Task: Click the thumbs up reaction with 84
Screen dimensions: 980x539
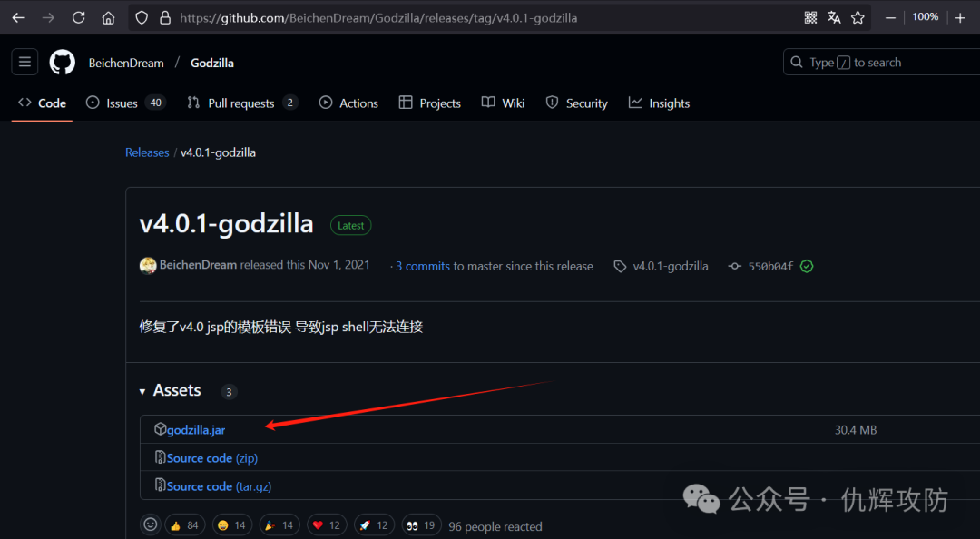Action: point(185,525)
